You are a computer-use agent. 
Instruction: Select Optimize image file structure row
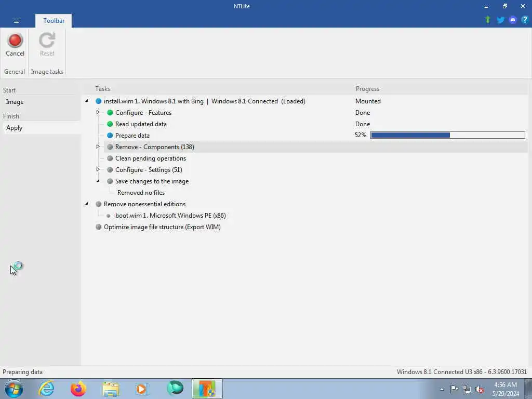(x=162, y=227)
